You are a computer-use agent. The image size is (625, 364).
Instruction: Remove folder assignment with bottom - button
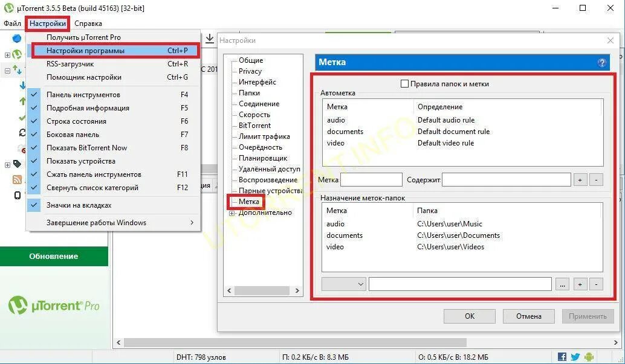[596, 284]
